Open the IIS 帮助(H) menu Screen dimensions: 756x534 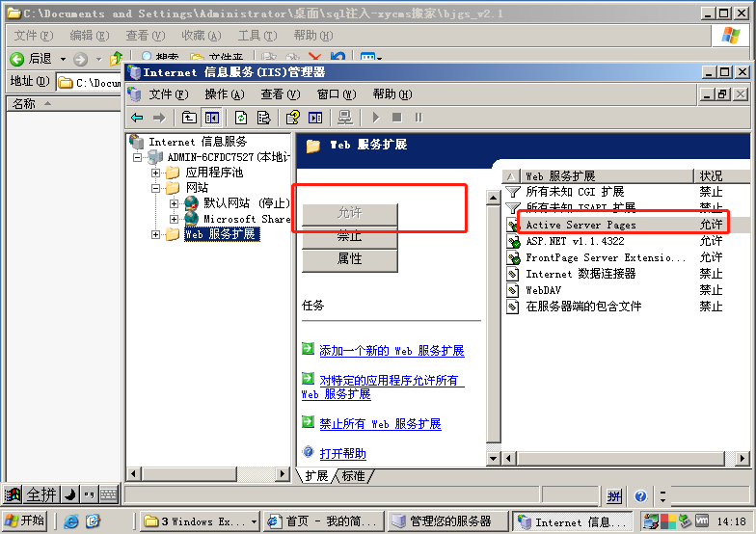(391, 94)
